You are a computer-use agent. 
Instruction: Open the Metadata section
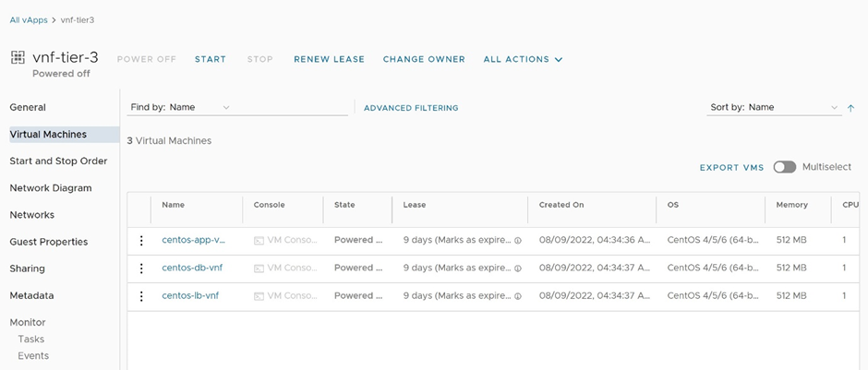pyautogui.click(x=31, y=295)
